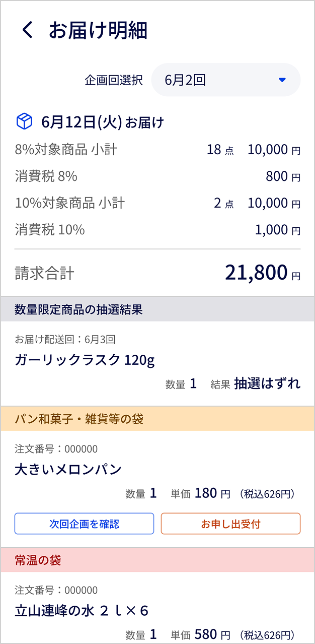Click the 消費税 8% row
The image size is (315, 644).
(157, 176)
